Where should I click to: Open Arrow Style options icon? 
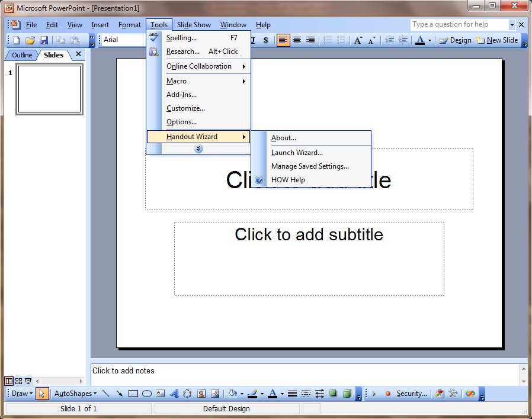(319, 393)
